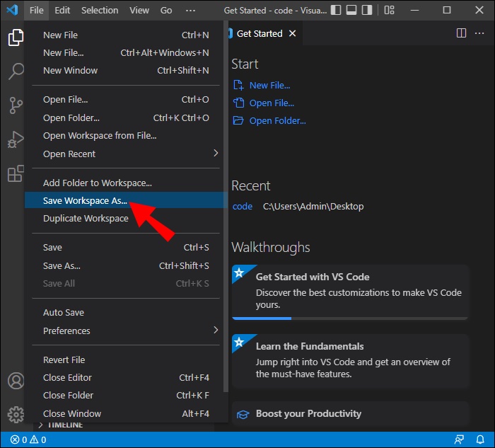
Task: Click the Accounts icon in activity bar
Action: [x=16, y=380]
